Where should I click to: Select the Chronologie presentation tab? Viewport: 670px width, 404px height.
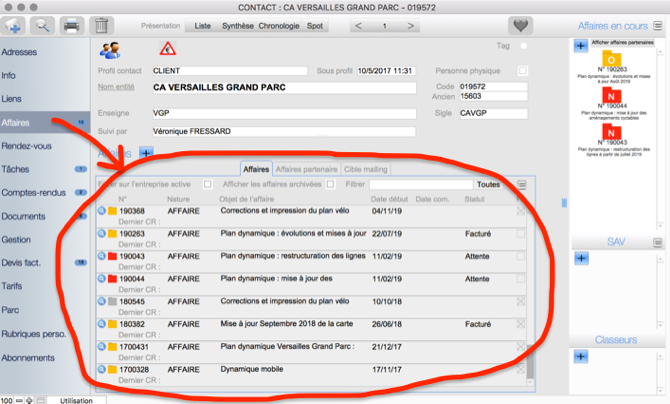pyautogui.click(x=279, y=24)
